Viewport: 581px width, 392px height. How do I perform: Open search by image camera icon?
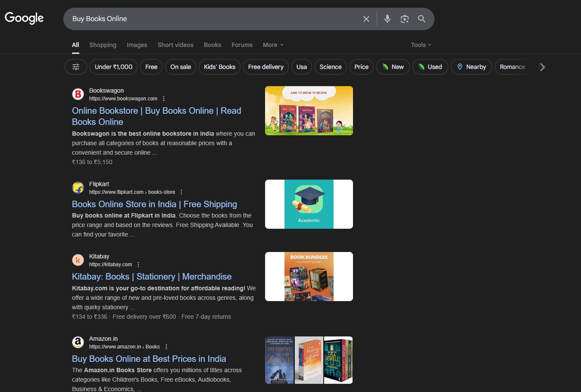404,19
